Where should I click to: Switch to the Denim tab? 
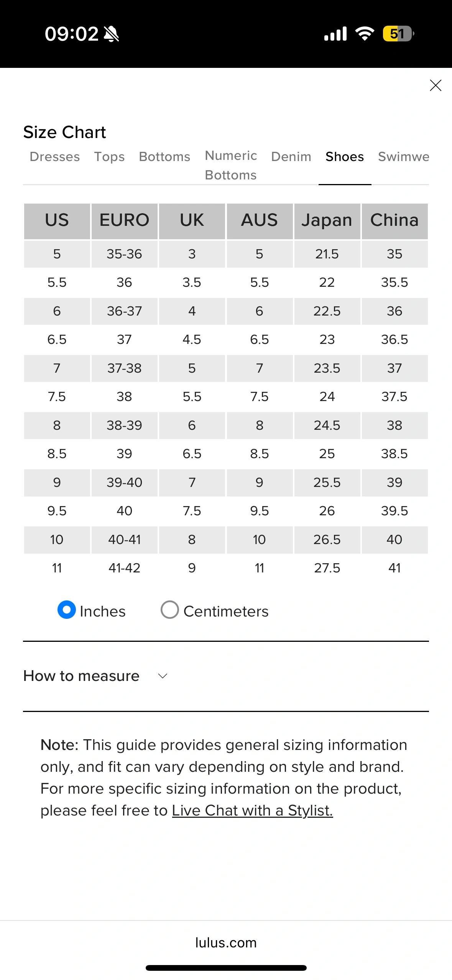[291, 157]
